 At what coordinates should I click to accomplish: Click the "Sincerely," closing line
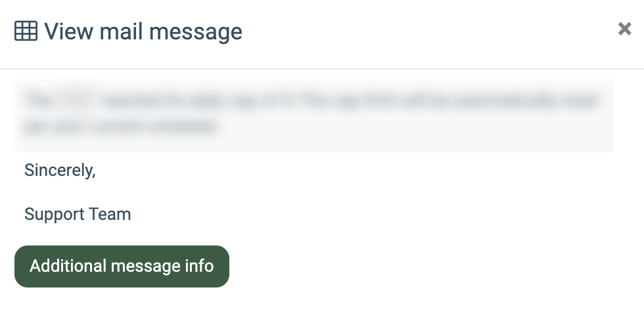pos(60,170)
